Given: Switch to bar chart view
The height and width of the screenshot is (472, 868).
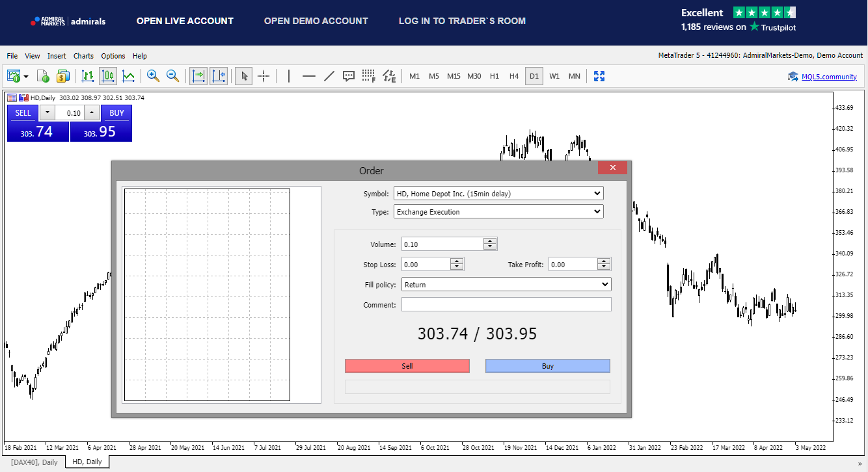Looking at the screenshot, I should 88,76.
